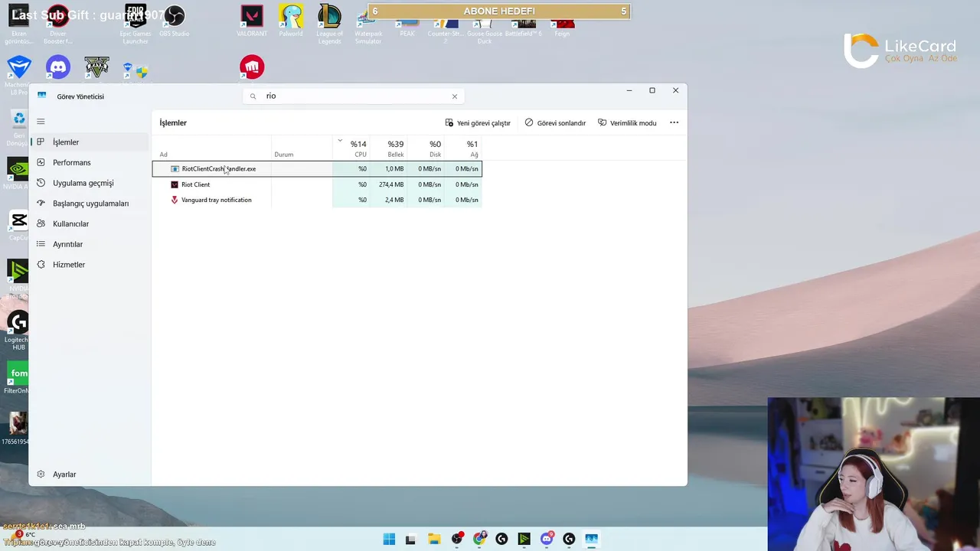Open the Hizmetler page

click(x=89, y=265)
